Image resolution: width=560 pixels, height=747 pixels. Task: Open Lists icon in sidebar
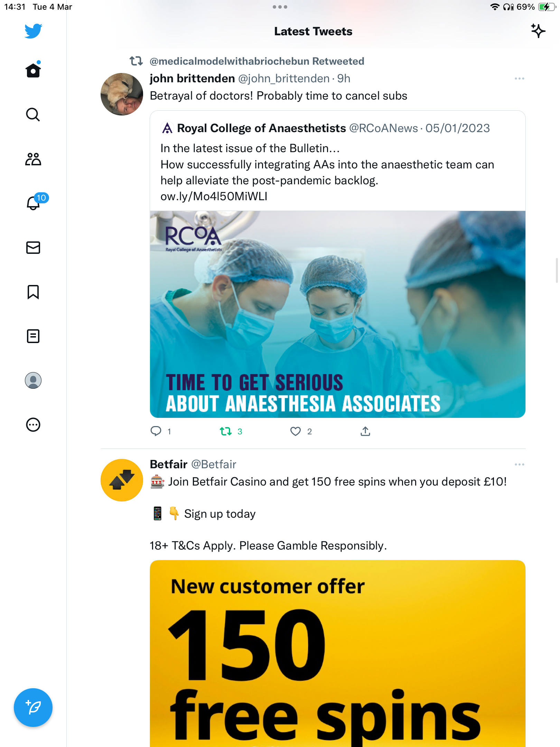pyautogui.click(x=33, y=336)
